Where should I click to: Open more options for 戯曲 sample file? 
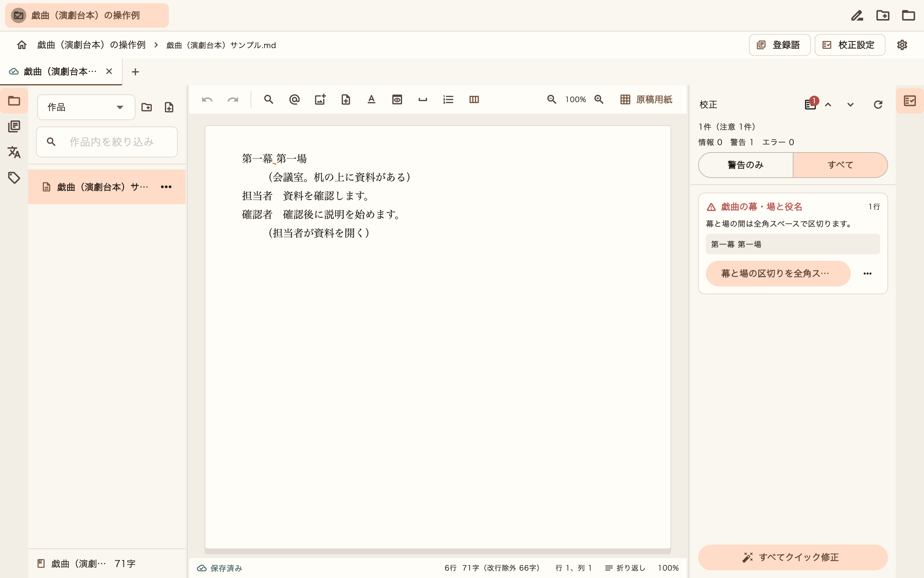pos(166,187)
